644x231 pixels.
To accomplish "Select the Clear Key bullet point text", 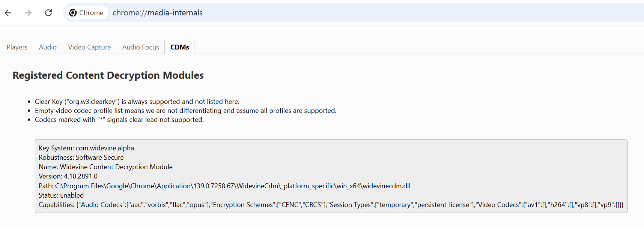I will coord(137,101).
